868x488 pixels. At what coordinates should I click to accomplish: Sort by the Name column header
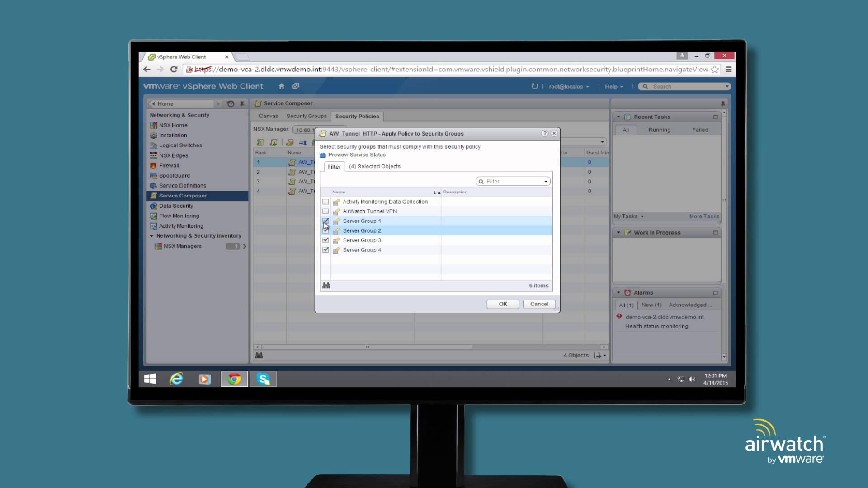386,192
